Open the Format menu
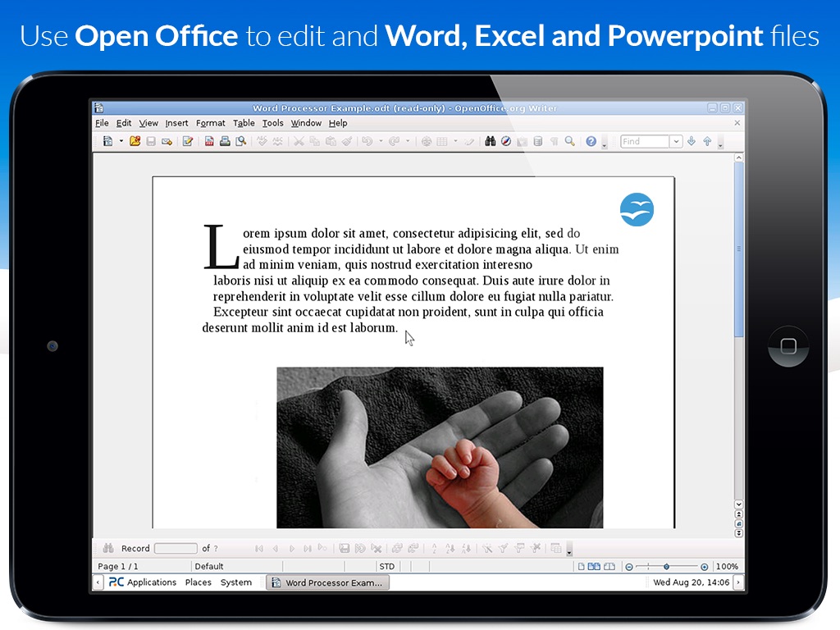 click(x=211, y=123)
